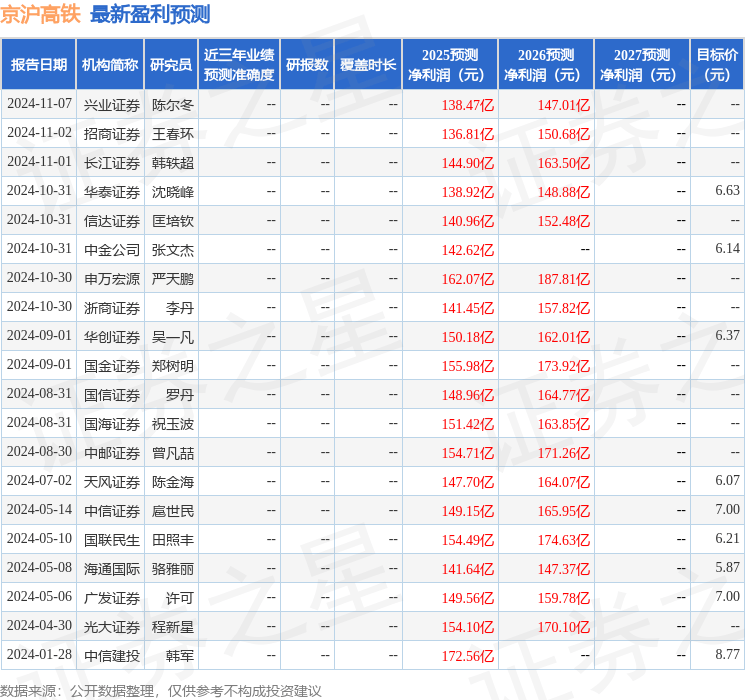Viewport: 745px width, 700px height.
Task: Click the 138.47亿 profit value
Action: pyautogui.click(x=468, y=105)
